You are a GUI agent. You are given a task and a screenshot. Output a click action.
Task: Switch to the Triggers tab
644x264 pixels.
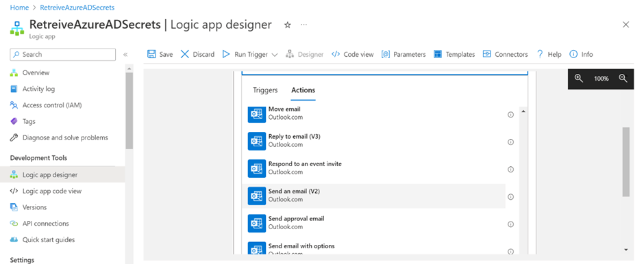coord(265,90)
